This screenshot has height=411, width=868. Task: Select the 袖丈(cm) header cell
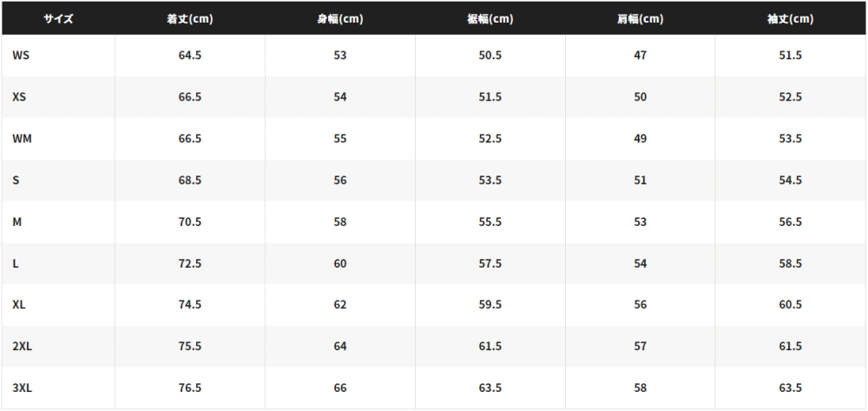click(x=790, y=19)
